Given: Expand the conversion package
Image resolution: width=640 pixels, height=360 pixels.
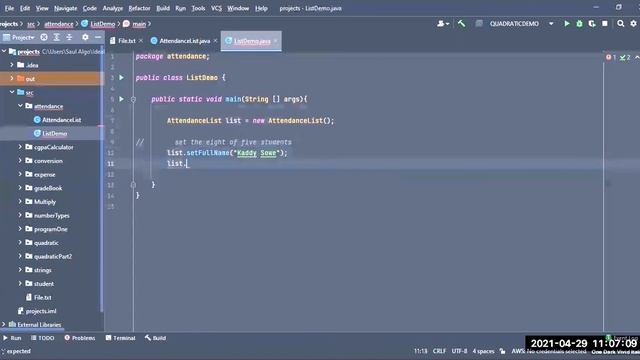Looking at the screenshot, I should pyautogui.click(x=20, y=160).
